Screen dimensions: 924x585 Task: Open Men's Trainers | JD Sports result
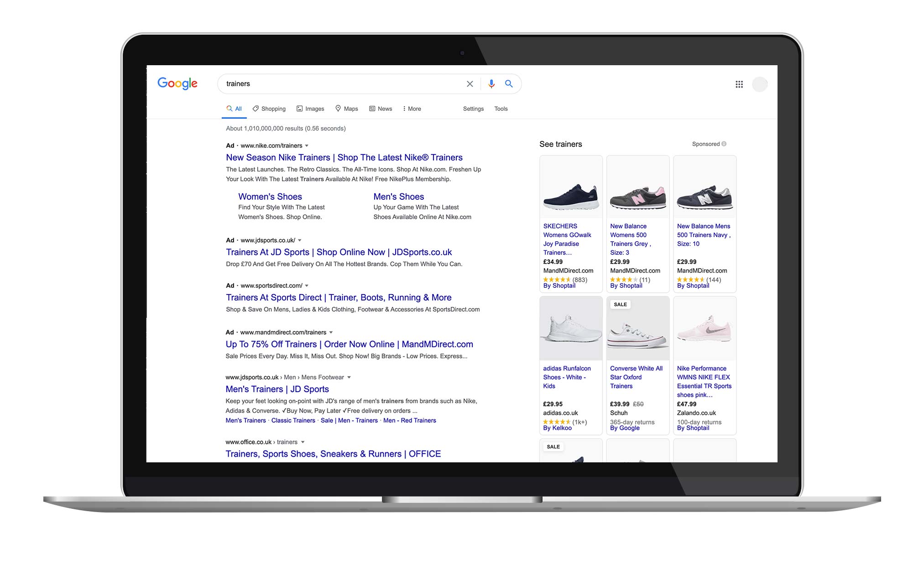pyautogui.click(x=277, y=389)
